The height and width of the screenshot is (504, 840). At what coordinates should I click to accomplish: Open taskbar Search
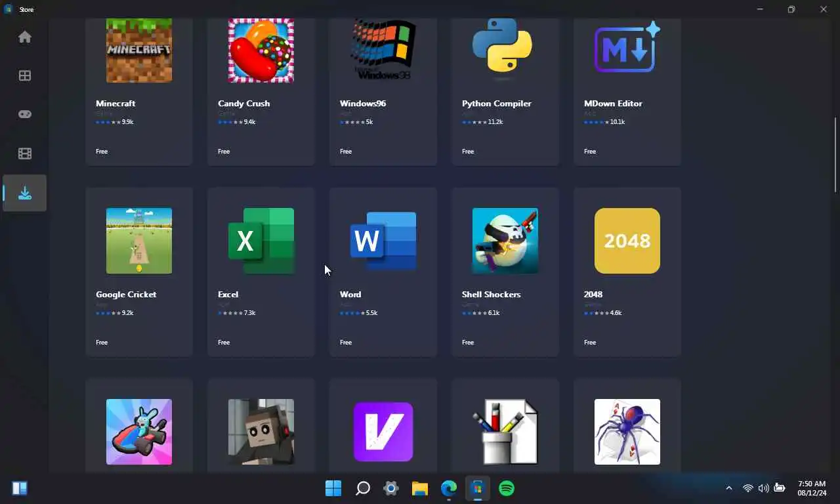(362, 488)
